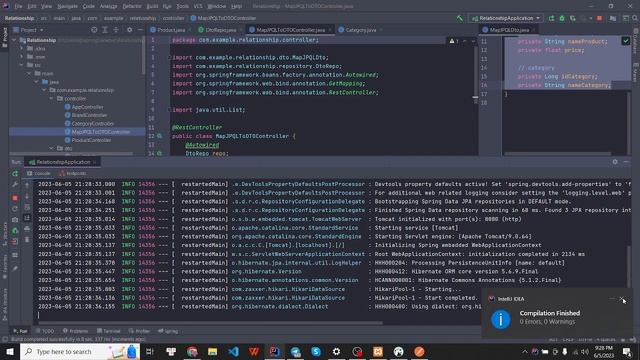Open Visual Studio Code from taskbar

point(233,351)
